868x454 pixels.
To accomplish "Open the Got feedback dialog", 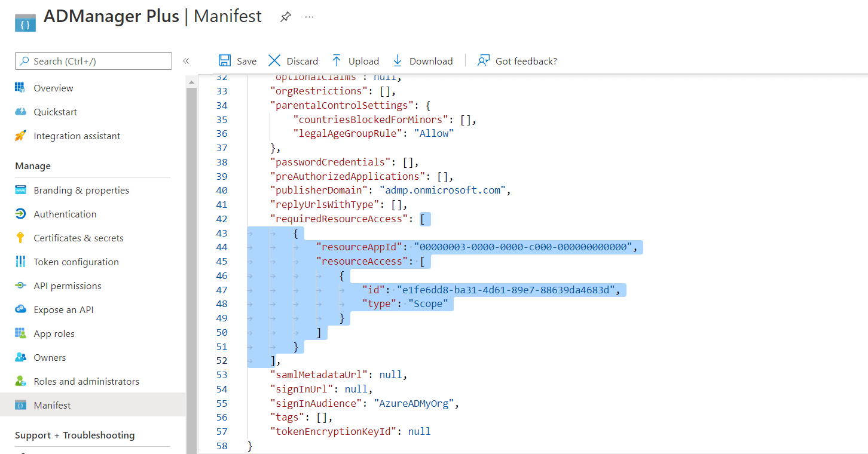I will 517,60.
